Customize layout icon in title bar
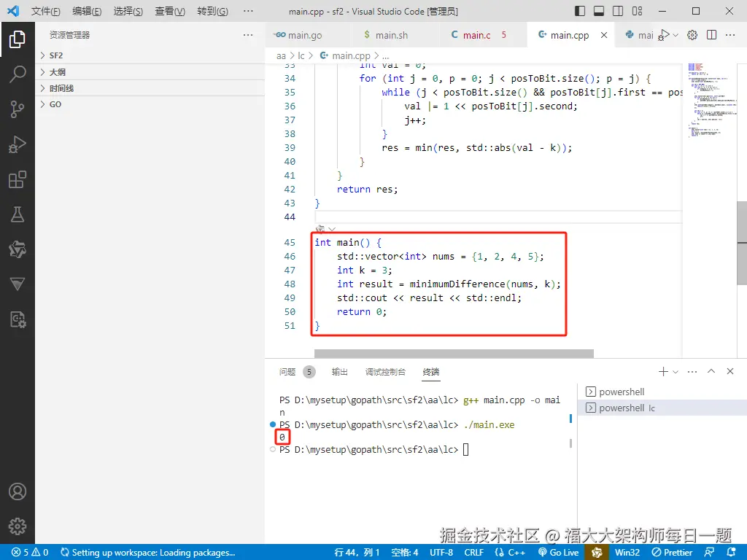This screenshot has height=560, width=747. pyautogui.click(x=637, y=11)
